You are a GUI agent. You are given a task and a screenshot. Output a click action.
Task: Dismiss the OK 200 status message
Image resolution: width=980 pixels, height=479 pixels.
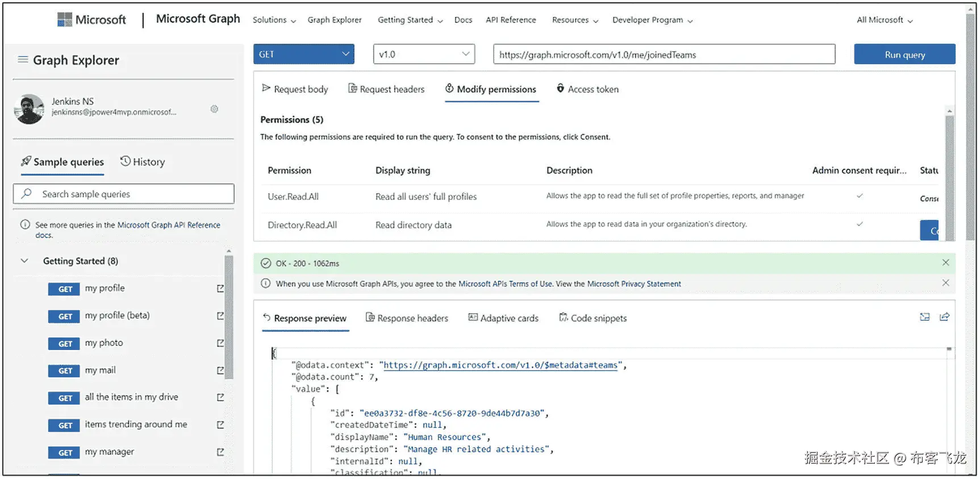pyautogui.click(x=945, y=263)
